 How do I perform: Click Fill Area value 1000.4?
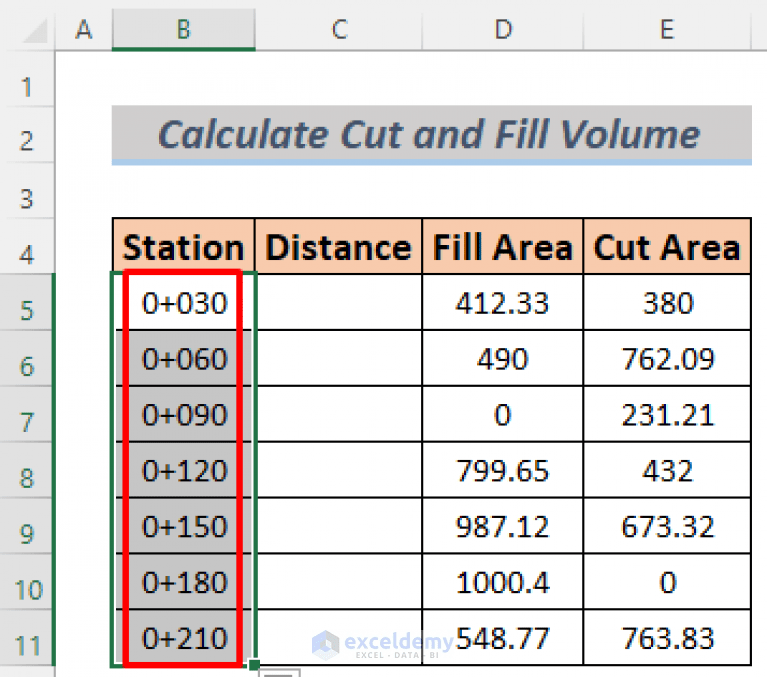pos(503,582)
